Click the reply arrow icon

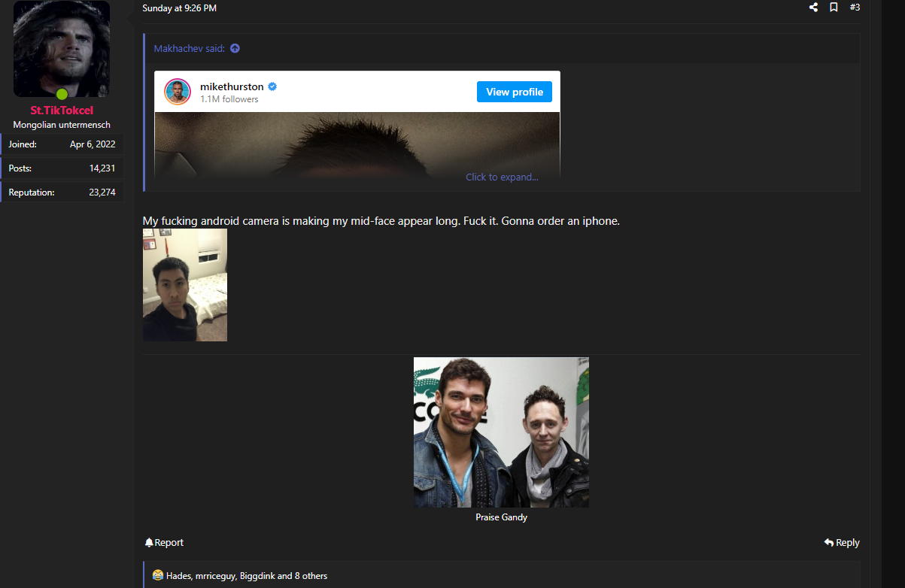[828, 542]
